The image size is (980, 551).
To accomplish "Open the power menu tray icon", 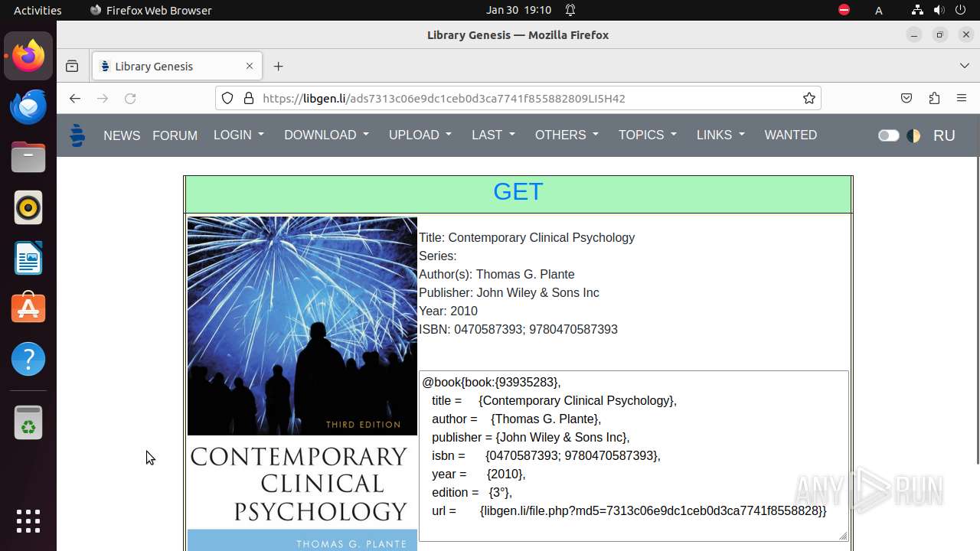I will (x=962, y=10).
